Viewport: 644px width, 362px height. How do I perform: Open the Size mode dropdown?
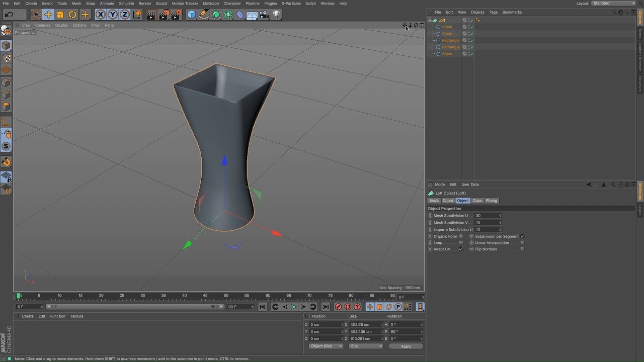pos(366,346)
